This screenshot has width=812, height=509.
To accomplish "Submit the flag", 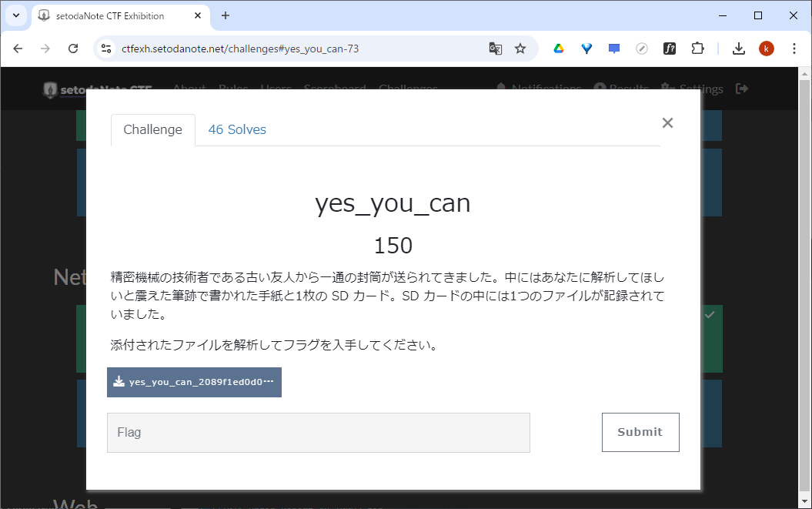I will tap(640, 432).
